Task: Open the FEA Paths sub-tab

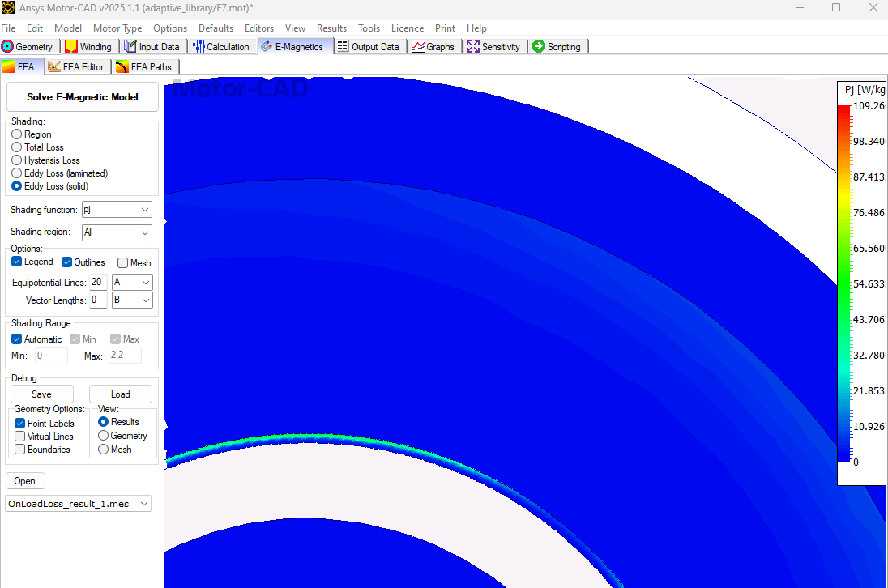Action: point(144,66)
